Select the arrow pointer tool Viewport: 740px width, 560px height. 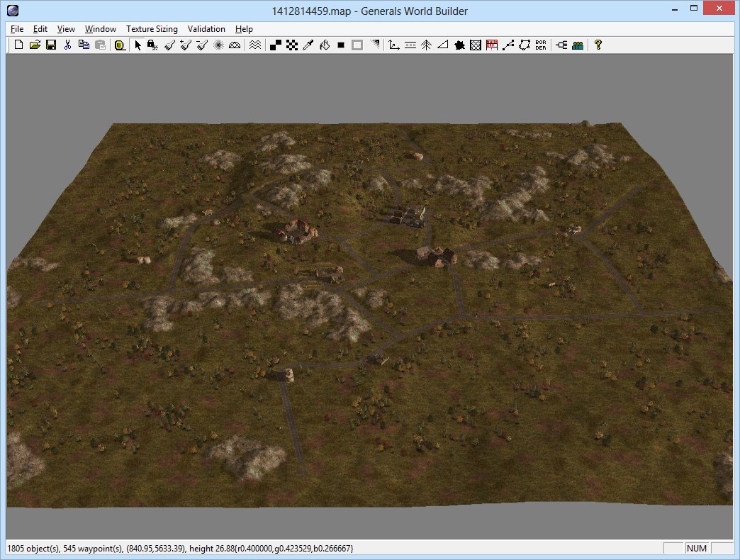pos(138,45)
